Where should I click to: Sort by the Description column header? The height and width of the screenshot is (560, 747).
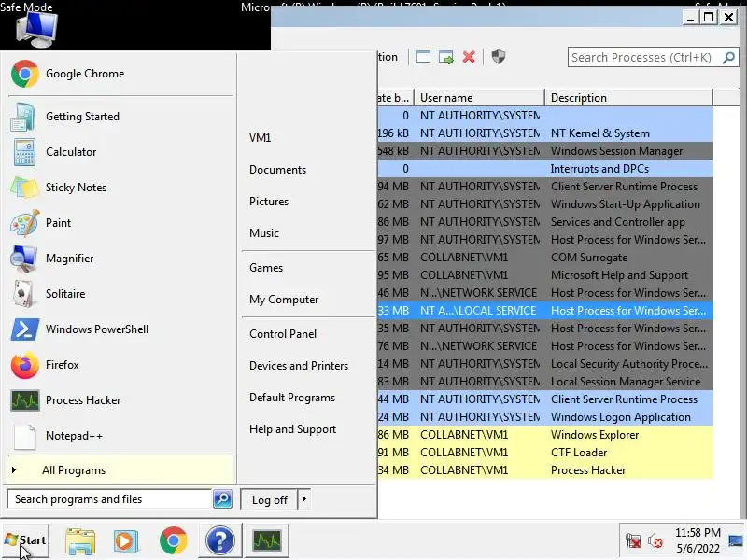click(628, 98)
